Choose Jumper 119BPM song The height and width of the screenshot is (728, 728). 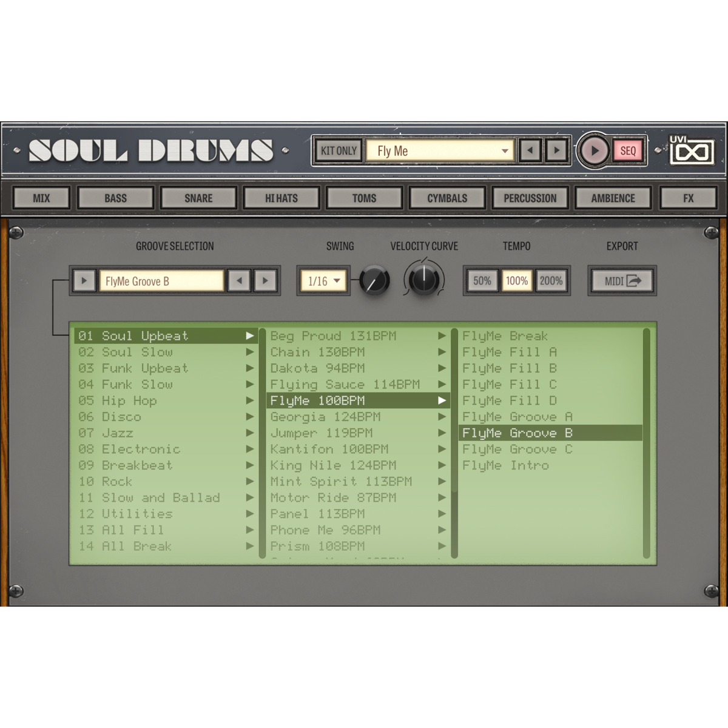coord(358,433)
